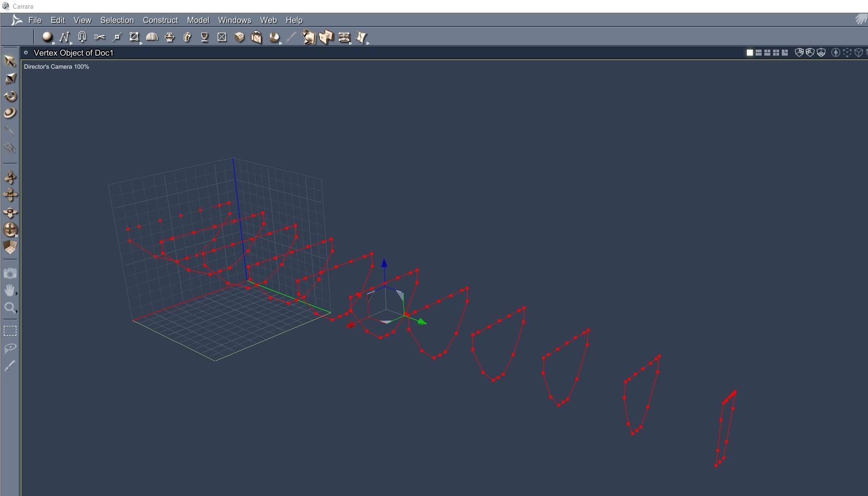Image resolution: width=868 pixels, height=496 pixels.
Task: Open the Help menu
Action: pos(294,20)
